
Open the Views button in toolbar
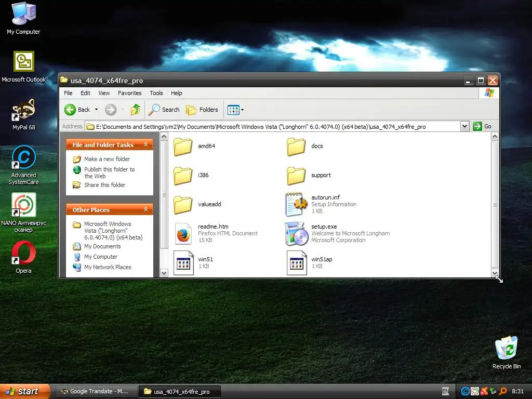pyautogui.click(x=233, y=110)
